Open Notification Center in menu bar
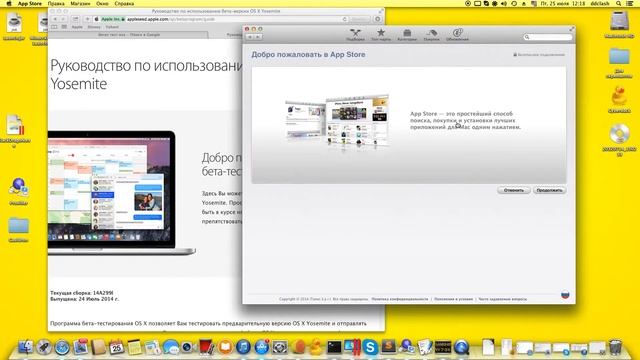This screenshot has width=640, height=360. (630, 3)
